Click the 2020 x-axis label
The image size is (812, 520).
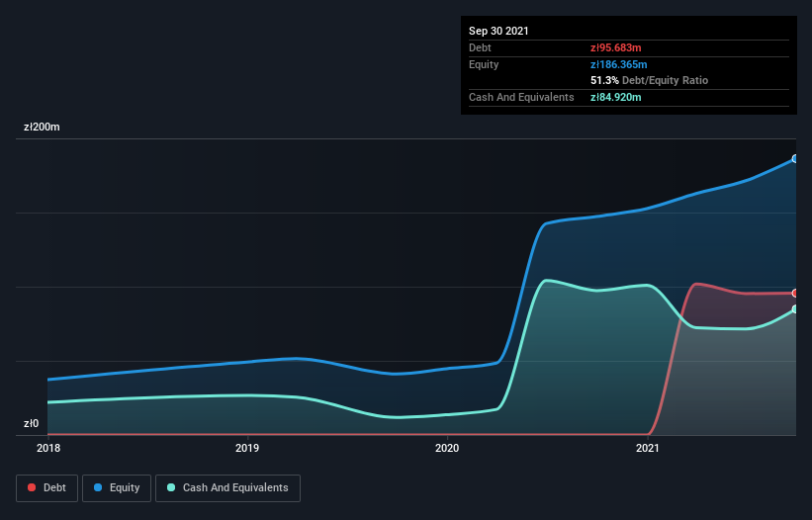click(447, 448)
